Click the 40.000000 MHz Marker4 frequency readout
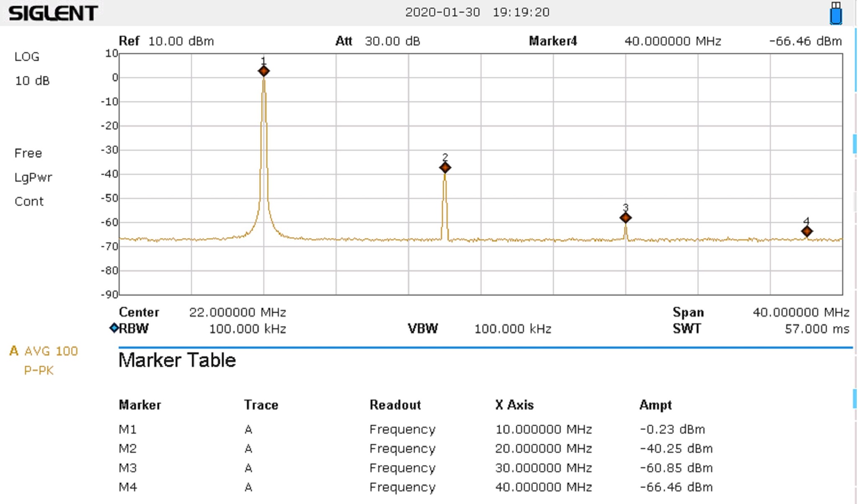The height and width of the screenshot is (504, 858). [673, 41]
